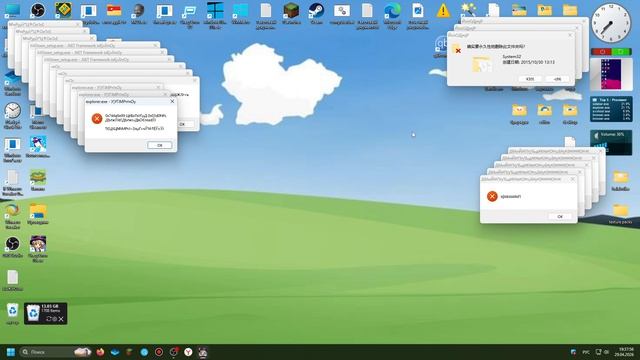Image resolution: width=640 pixels, height=360 pixels.
Task: Close the front explorer.exe error dialog
Action: point(172,101)
